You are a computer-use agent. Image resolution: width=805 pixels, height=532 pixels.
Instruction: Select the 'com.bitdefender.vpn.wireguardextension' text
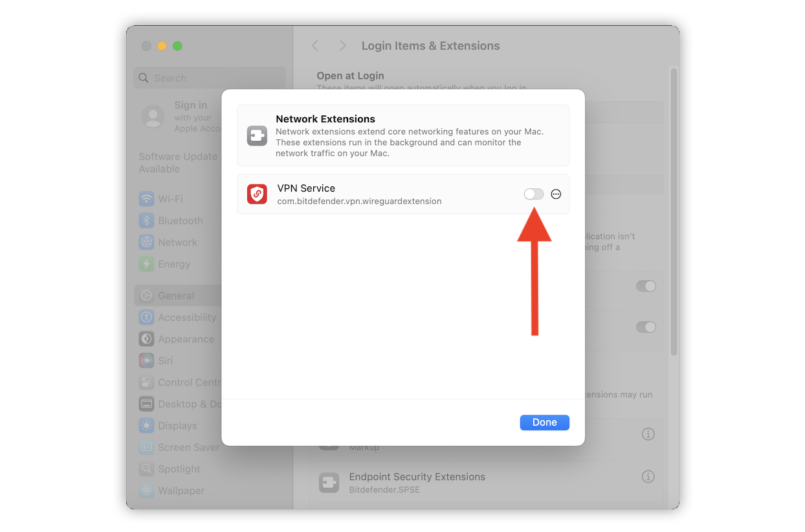(359, 201)
